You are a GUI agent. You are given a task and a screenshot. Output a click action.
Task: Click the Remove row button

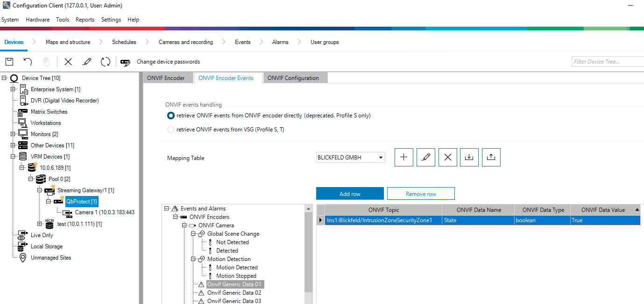point(421,194)
